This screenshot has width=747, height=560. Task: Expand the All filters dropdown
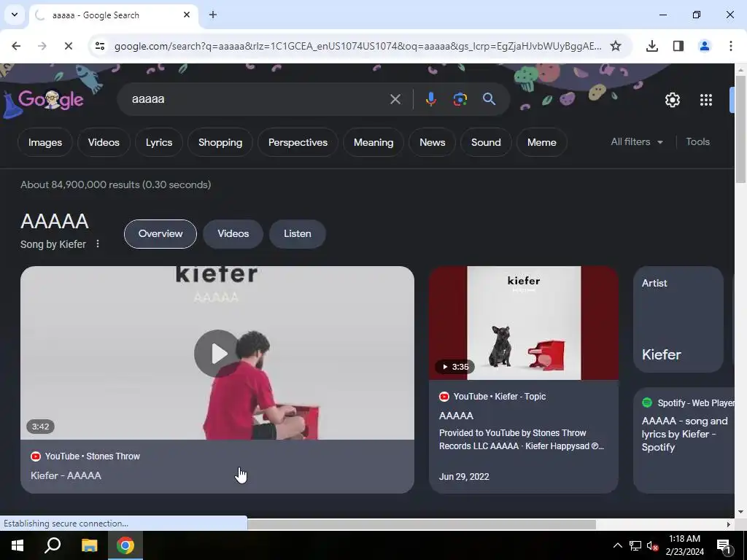click(x=637, y=142)
